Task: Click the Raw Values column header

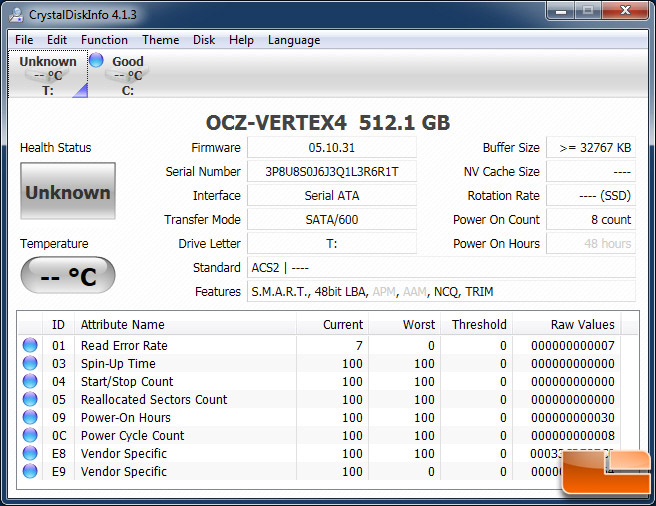Action: coord(567,324)
